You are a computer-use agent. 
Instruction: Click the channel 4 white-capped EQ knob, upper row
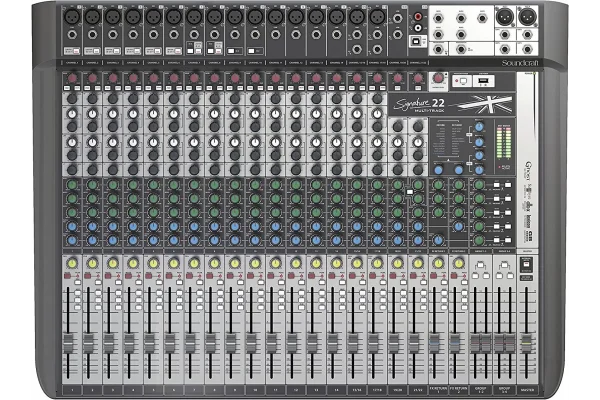(x=133, y=114)
